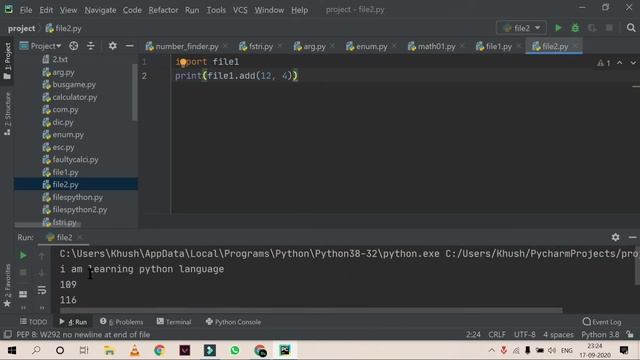Screen dimensions: 640x360
Task: Open Python 3.8 interpreter selector
Action: [600, 334]
